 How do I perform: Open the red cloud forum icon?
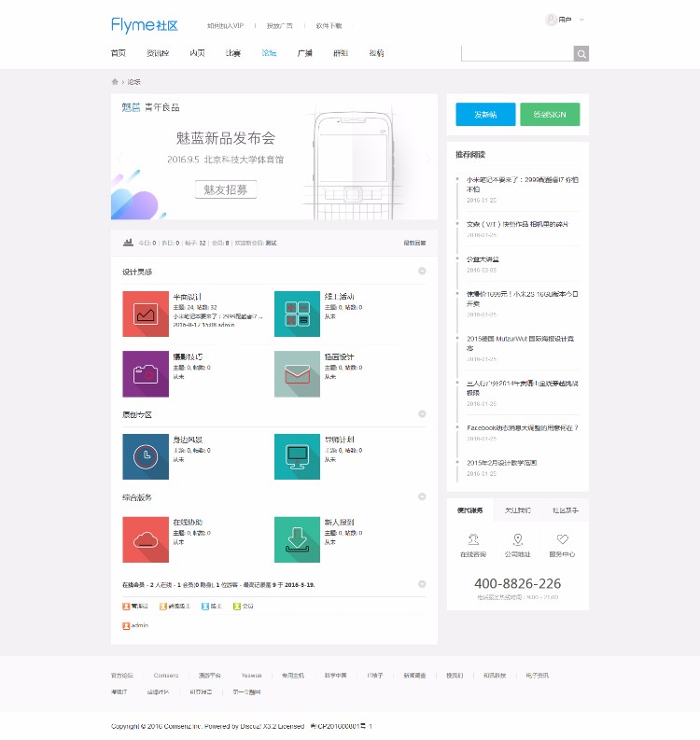tap(146, 539)
